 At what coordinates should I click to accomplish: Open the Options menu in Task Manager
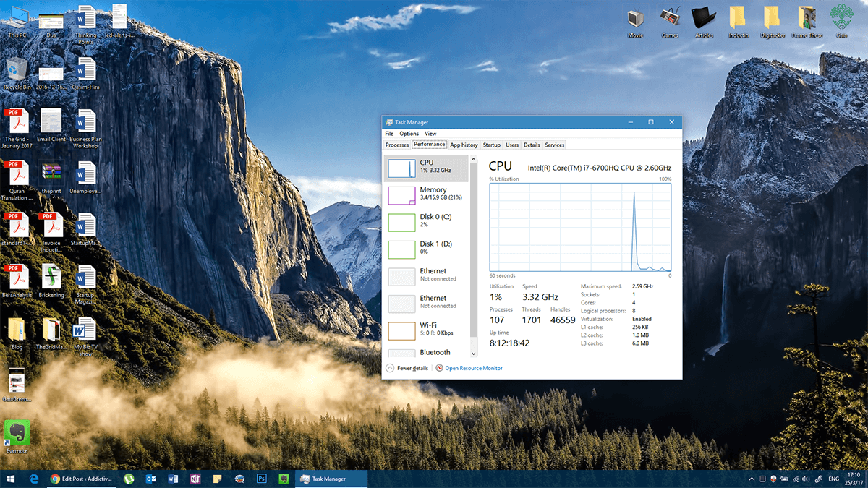pyautogui.click(x=409, y=134)
